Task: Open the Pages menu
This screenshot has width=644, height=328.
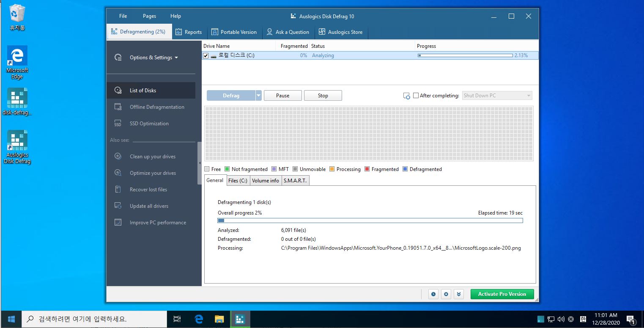Action: click(150, 16)
